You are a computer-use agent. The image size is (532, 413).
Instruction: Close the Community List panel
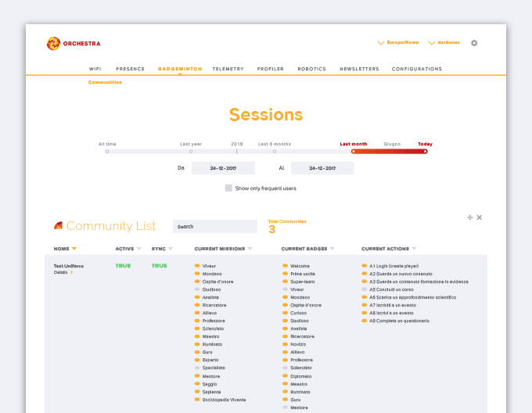pyautogui.click(x=480, y=217)
